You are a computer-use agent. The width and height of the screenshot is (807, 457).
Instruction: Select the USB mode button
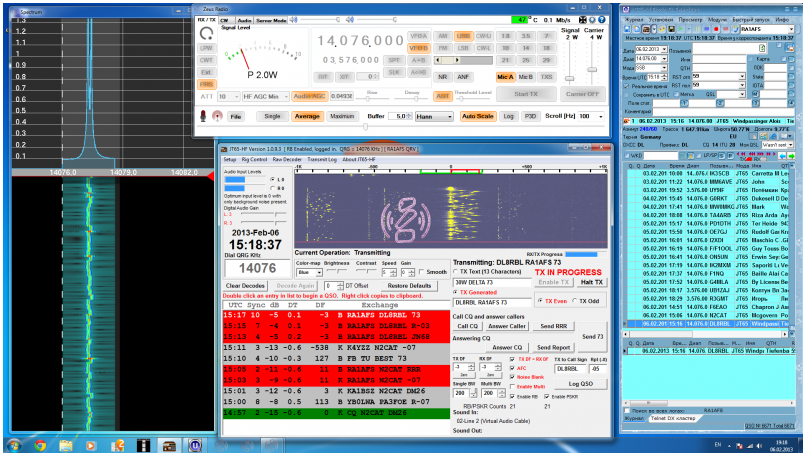(x=463, y=35)
